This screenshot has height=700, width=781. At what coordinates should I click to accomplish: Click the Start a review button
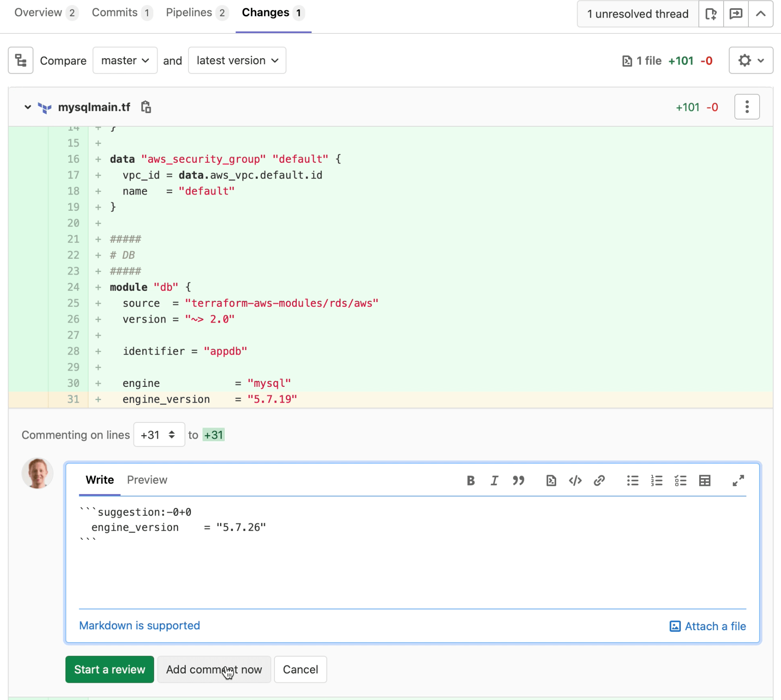coord(109,669)
